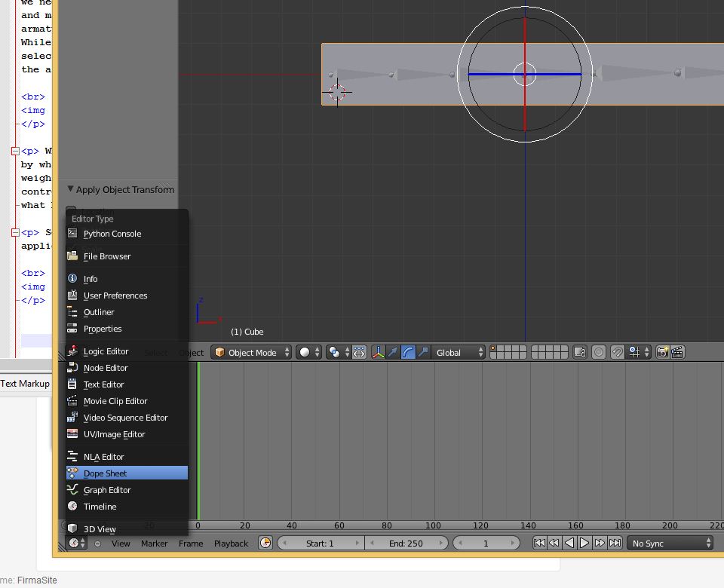The width and height of the screenshot is (724, 588).
Task: Jump to previous keyframe
Action: pyautogui.click(x=554, y=543)
